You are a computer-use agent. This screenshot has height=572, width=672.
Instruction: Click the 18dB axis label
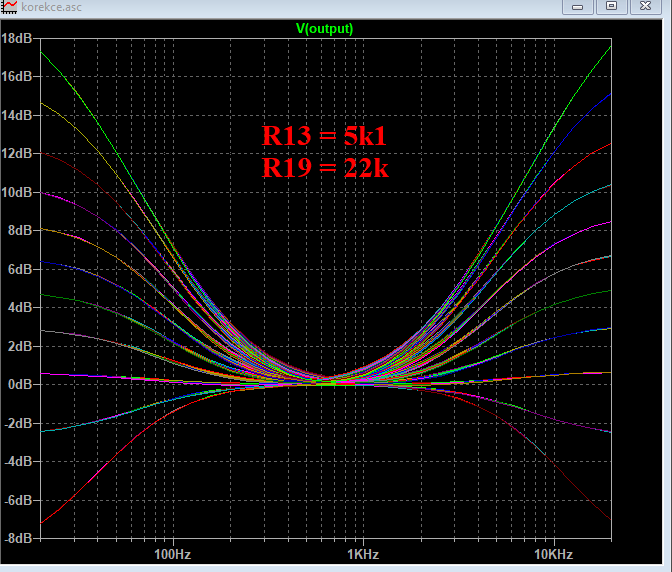click(x=17, y=39)
